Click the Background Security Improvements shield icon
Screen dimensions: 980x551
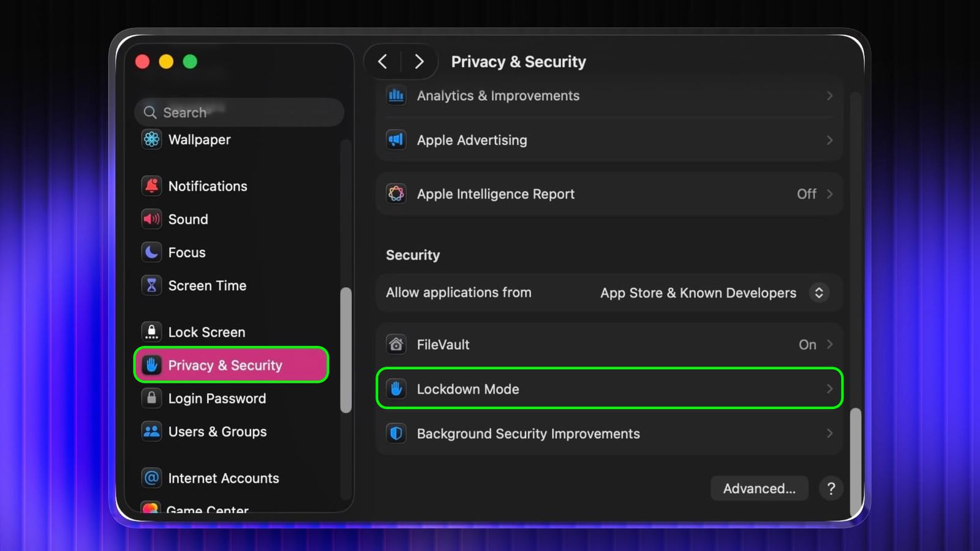[396, 433]
